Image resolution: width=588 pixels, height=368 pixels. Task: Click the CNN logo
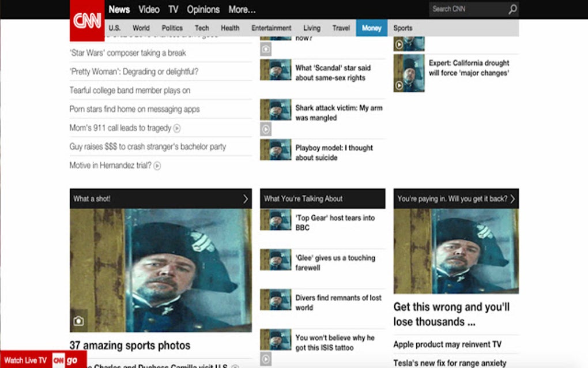tap(87, 20)
